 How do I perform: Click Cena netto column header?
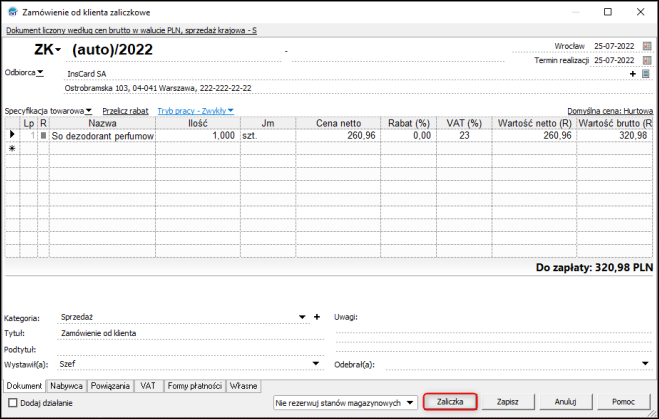338,124
